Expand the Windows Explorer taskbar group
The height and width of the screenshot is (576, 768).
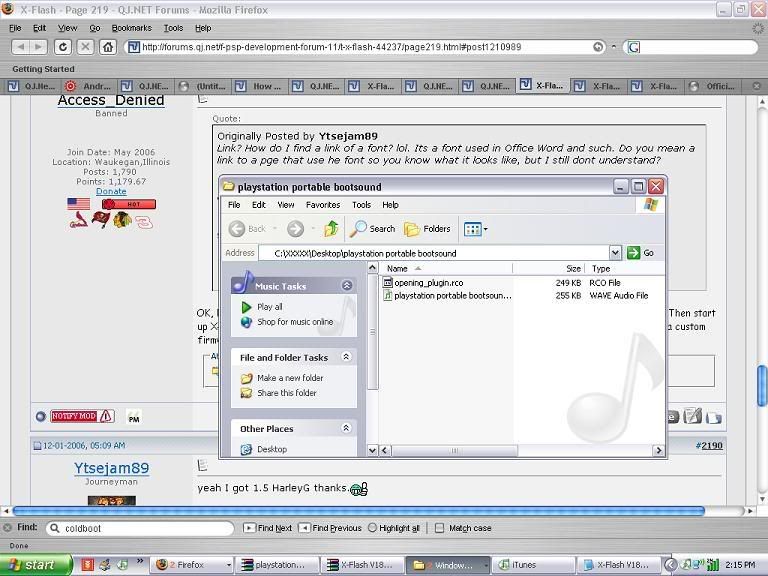[485, 565]
